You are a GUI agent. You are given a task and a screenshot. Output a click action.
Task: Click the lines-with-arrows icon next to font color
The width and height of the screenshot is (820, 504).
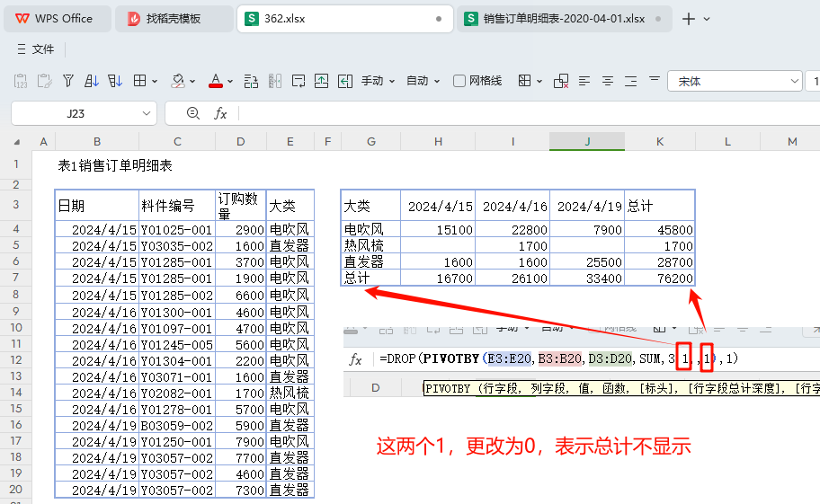[x=251, y=81]
